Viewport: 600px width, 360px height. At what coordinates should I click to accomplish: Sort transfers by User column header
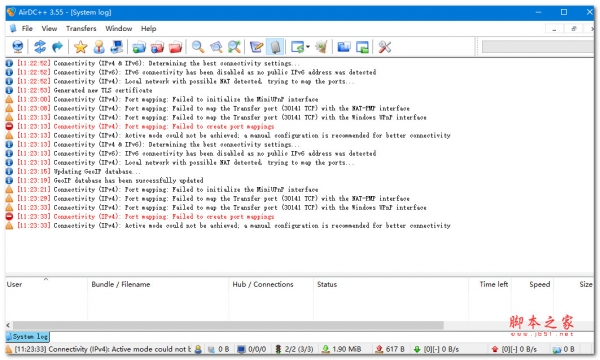(x=46, y=284)
